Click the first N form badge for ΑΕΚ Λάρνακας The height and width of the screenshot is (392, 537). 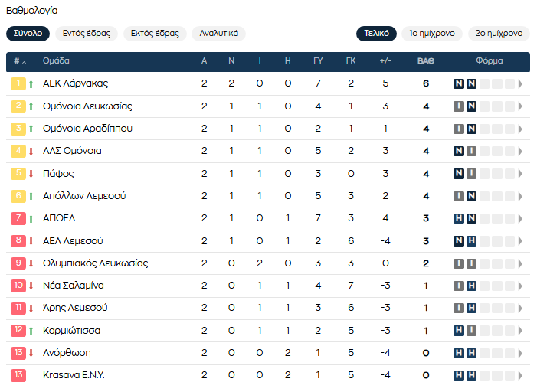tap(459, 83)
